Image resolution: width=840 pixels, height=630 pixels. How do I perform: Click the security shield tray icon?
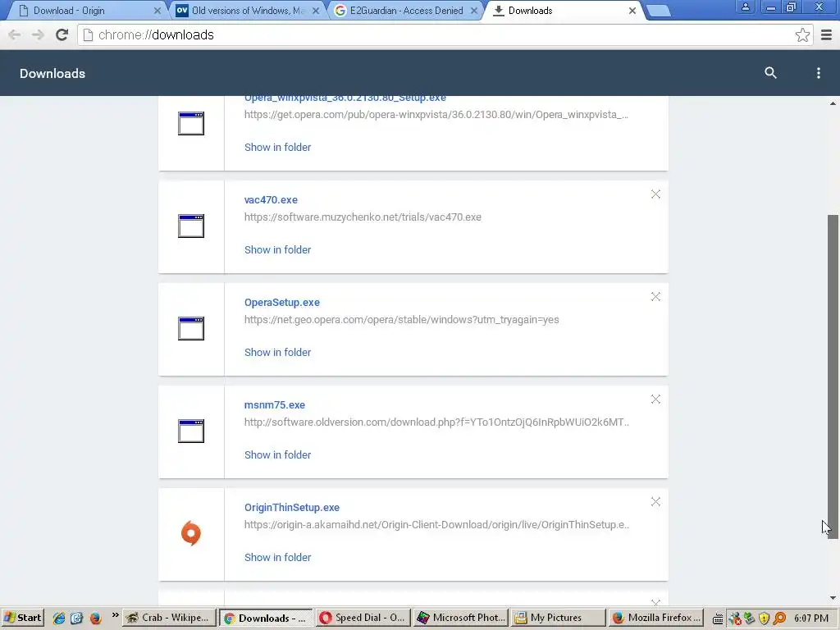[765, 619]
